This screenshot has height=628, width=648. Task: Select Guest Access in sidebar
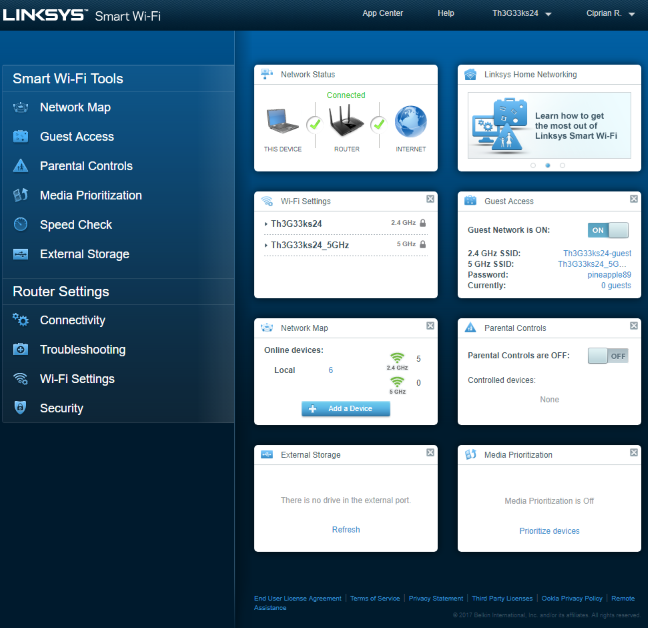tap(77, 136)
